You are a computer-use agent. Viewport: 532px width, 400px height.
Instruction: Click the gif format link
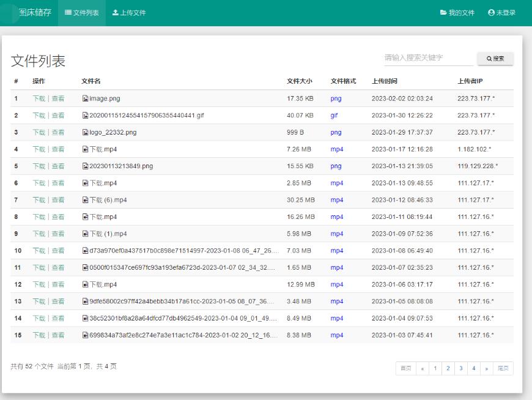coord(333,115)
